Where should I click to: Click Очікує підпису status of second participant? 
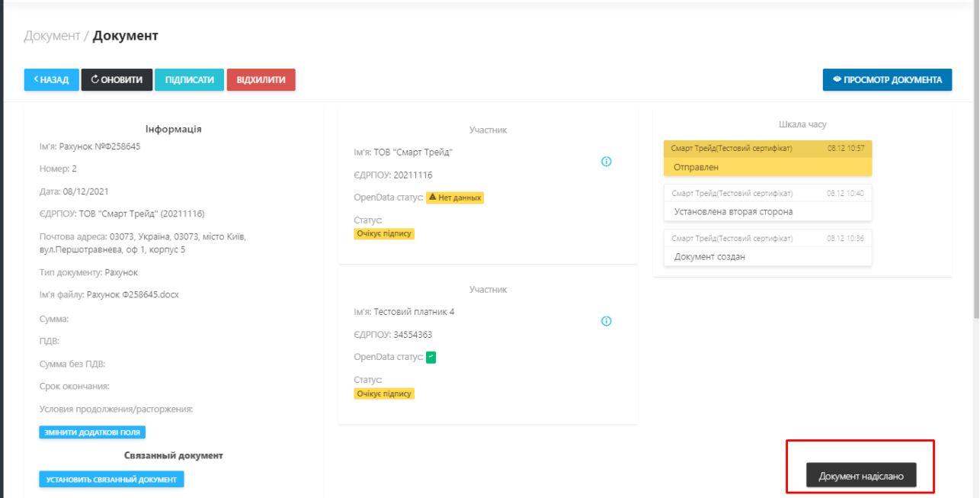click(x=384, y=394)
